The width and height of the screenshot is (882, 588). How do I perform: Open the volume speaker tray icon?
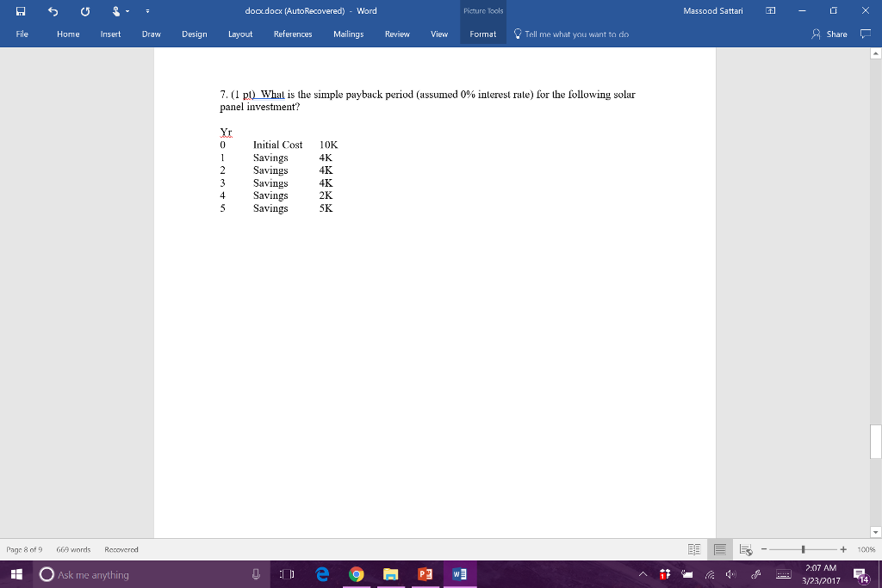tap(730, 574)
